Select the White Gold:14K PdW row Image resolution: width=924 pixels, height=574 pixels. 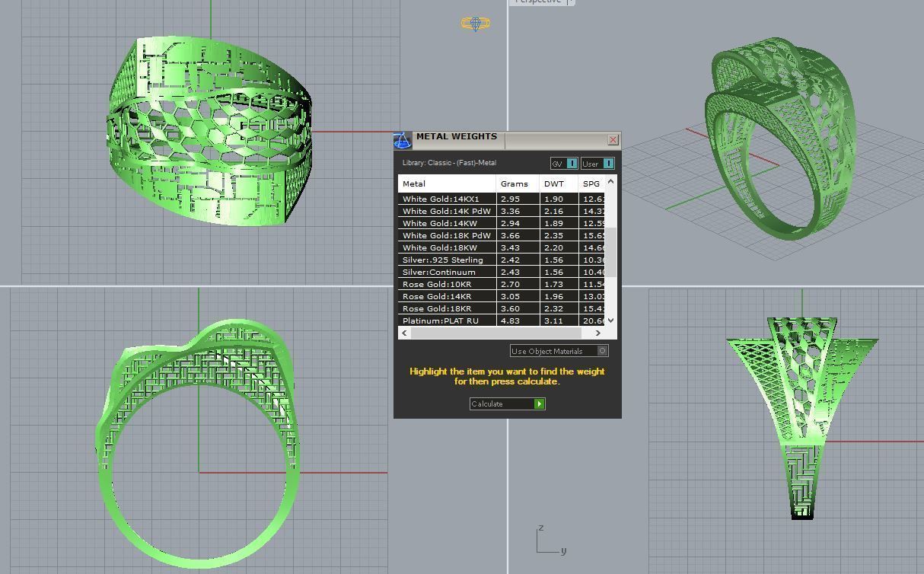coord(502,211)
